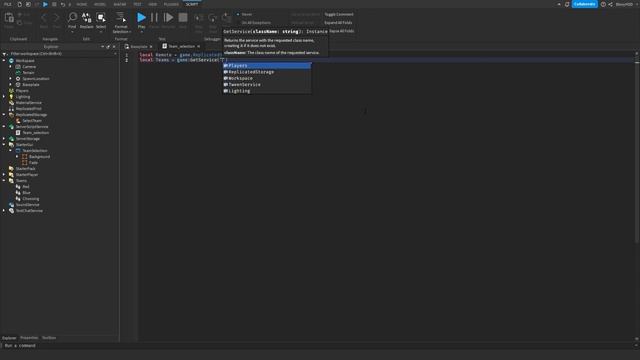
Task: Expand the ServerStorage node arrow
Action: tap(4, 139)
